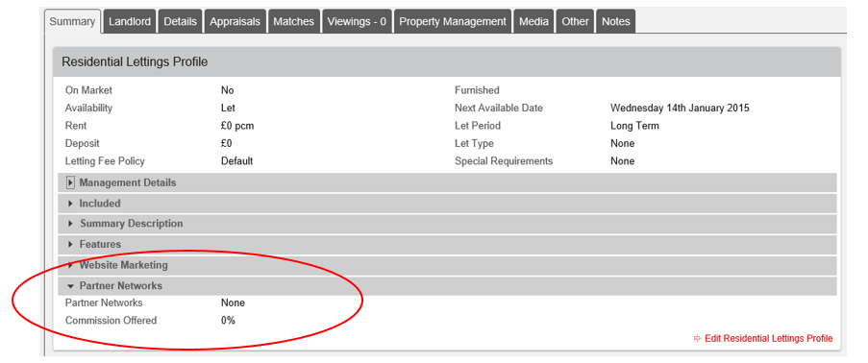
Task: Go to the Property Management tab
Action: [453, 21]
